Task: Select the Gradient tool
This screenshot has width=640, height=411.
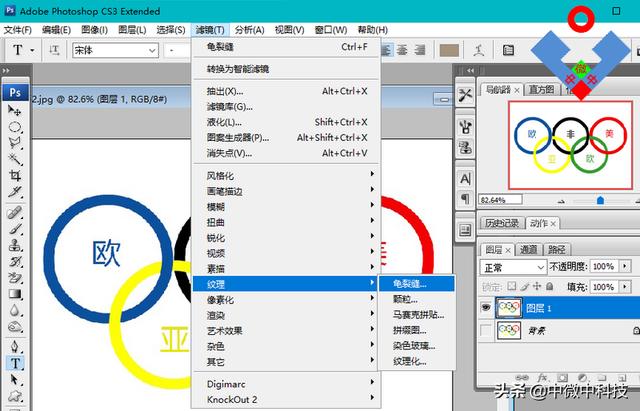Action: pos(15,294)
